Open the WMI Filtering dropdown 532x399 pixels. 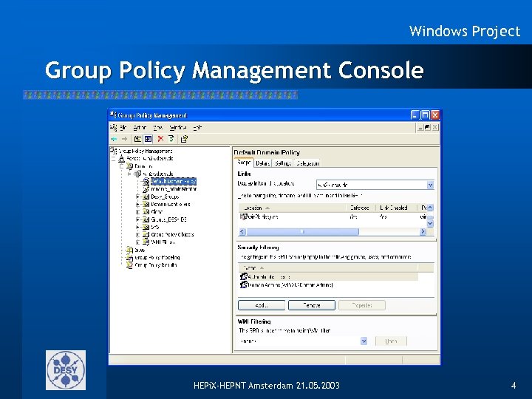coord(364,341)
